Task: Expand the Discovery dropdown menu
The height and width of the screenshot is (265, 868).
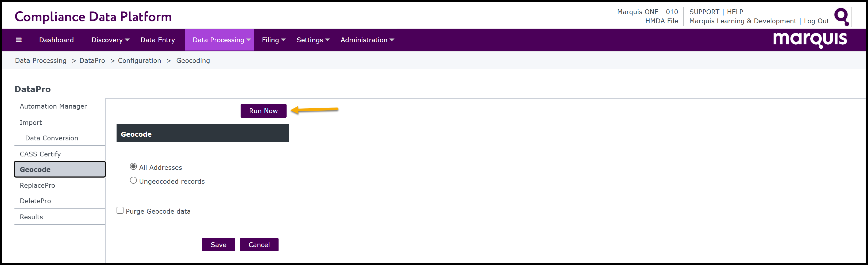Action: tap(110, 40)
